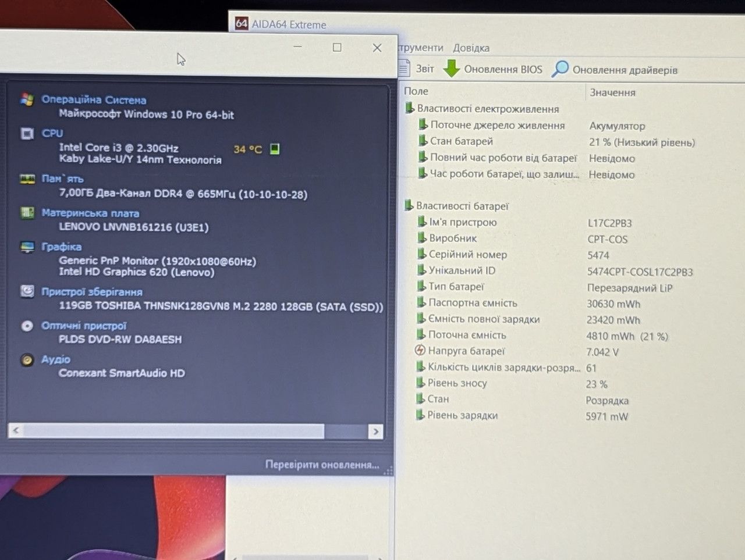The width and height of the screenshot is (745, 560).
Task: Click the speaker icon beside Аудіо
Action: coord(27,360)
